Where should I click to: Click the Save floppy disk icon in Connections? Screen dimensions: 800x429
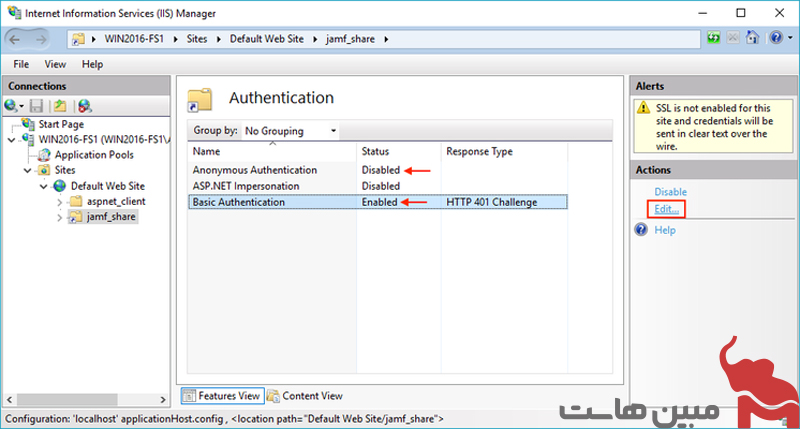pyautogui.click(x=36, y=106)
